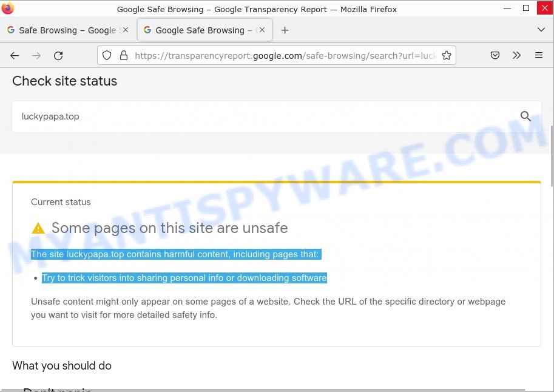Viewport: 554px width, 392px height.
Task: Run the site status search magnifier
Action: pyautogui.click(x=525, y=116)
